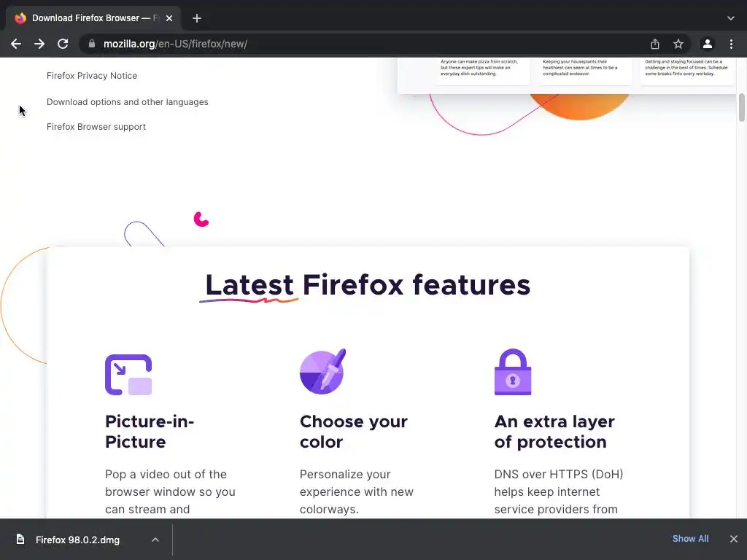The image size is (747, 560).
Task: Click the Firefox logo favicon in the tab
Action: (20, 18)
